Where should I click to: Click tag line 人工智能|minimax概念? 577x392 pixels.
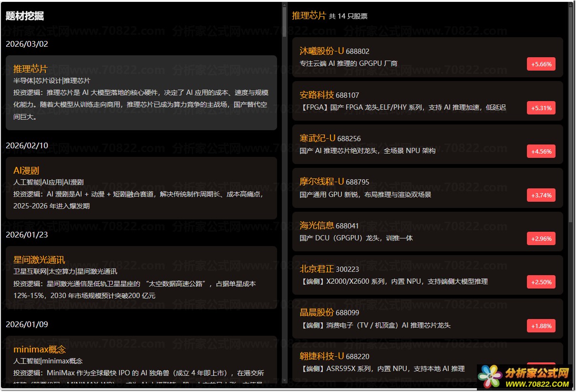[48, 361]
